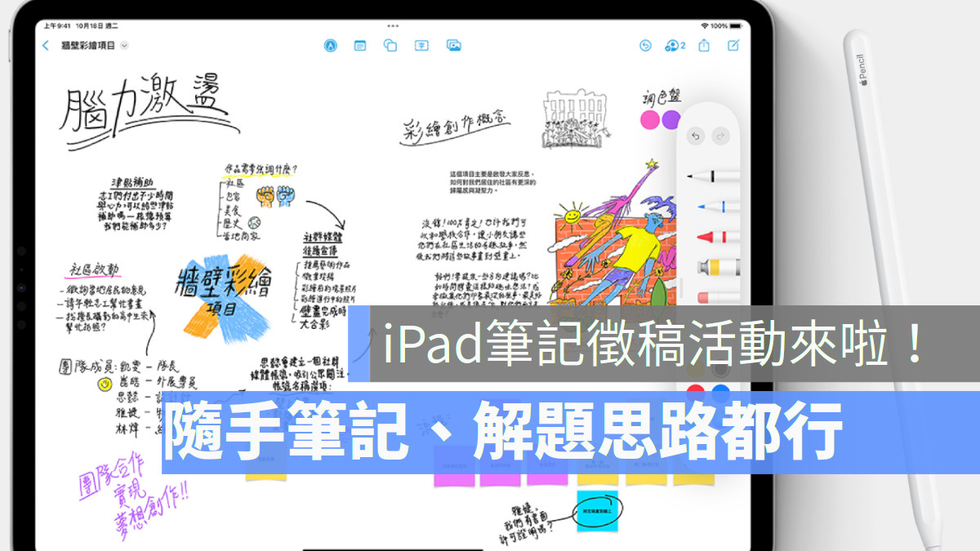The width and height of the screenshot is (980, 551).
Task: Choose the pink eraser tool
Action: tap(717, 296)
